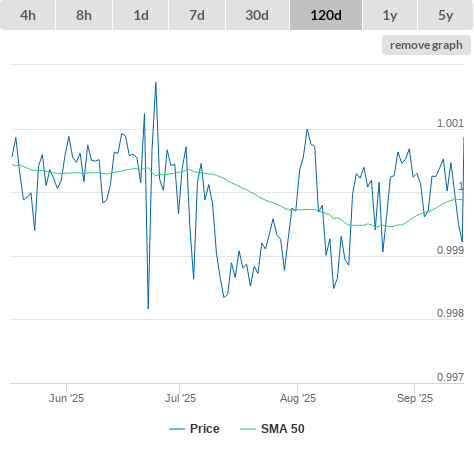Show the 1y price history
Image resolution: width=474 pixels, height=455 pixels.
click(390, 15)
